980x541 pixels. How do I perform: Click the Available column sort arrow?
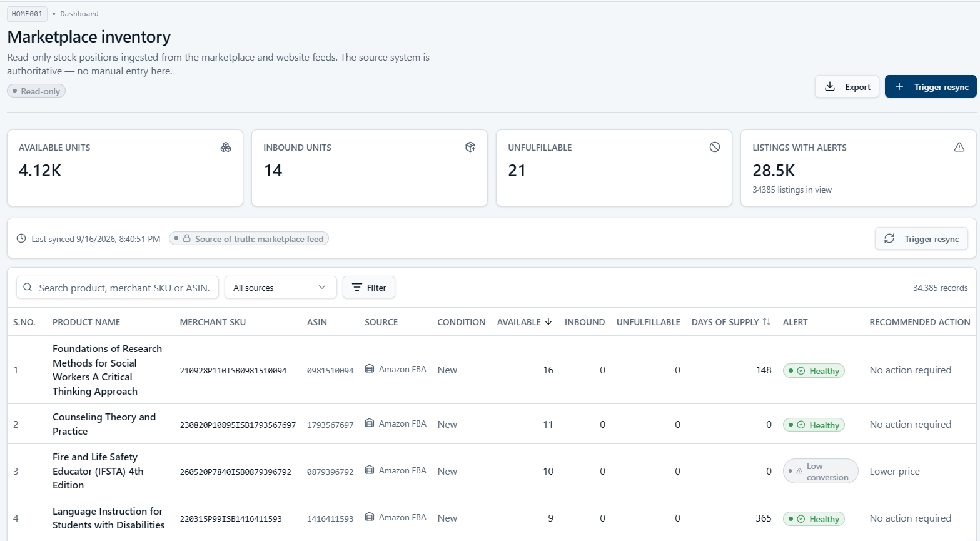[548, 321]
